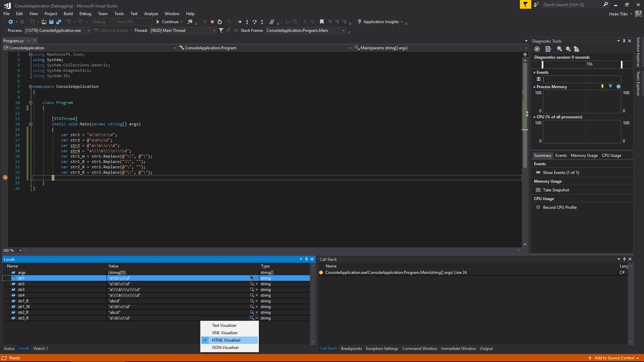Click Show Events (1 of 1) link
Image resolution: width=644 pixels, height=362 pixels.
click(x=561, y=173)
